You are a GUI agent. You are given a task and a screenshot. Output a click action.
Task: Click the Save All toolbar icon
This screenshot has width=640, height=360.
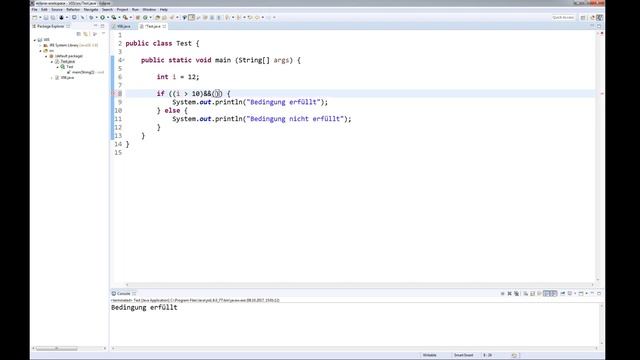53,18
